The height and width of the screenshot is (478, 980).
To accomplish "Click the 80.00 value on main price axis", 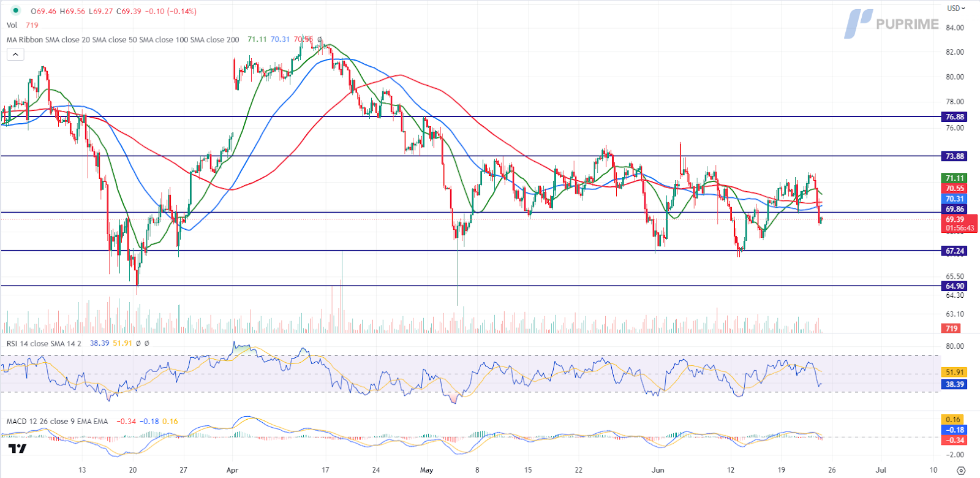I will coord(955,77).
